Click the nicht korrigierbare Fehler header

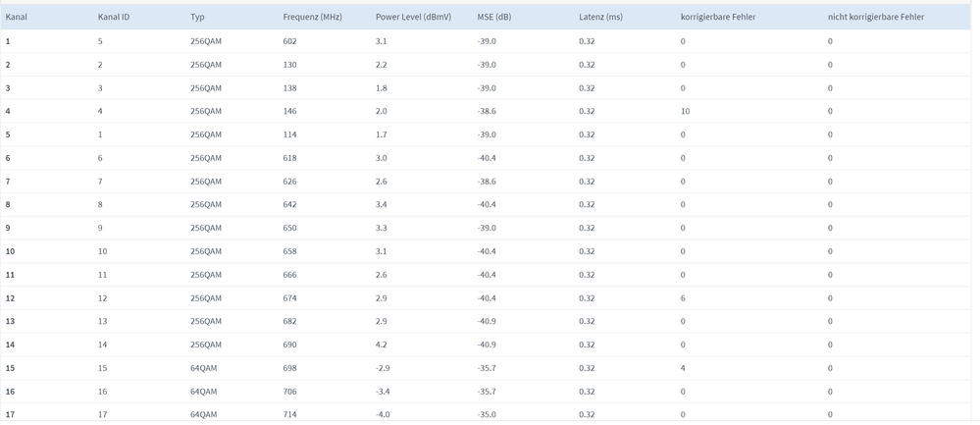pyautogui.click(x=876, y=18)
